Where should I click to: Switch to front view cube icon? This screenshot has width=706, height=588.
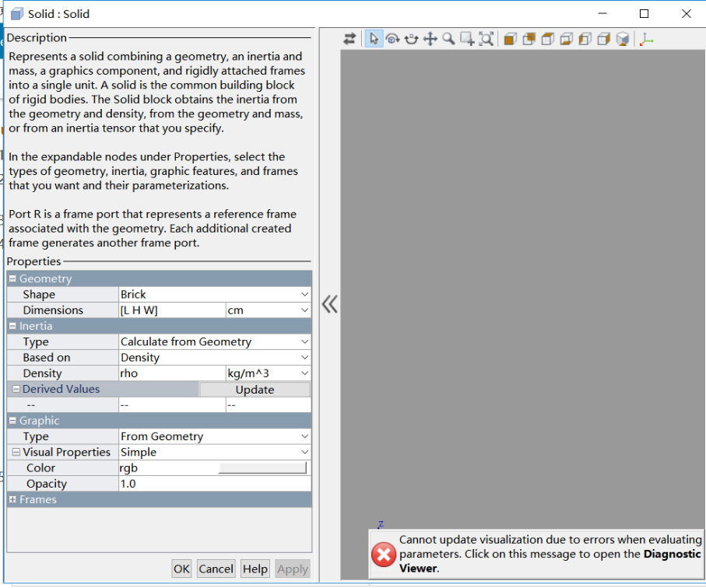click(x=510, y=39)
